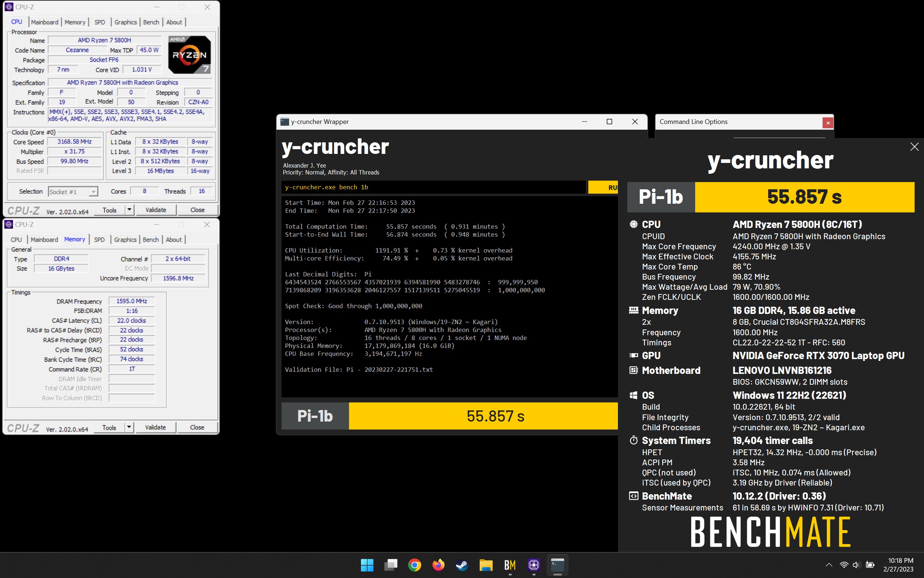Select Graphics tab in top CPU-Z

[x=126, y=22]
